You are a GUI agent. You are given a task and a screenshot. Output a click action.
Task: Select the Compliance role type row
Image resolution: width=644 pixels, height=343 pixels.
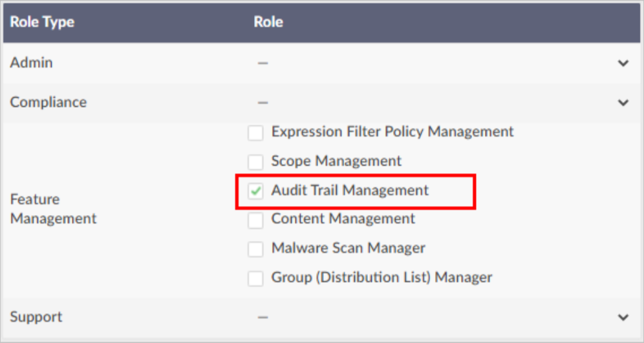(321, 103)
